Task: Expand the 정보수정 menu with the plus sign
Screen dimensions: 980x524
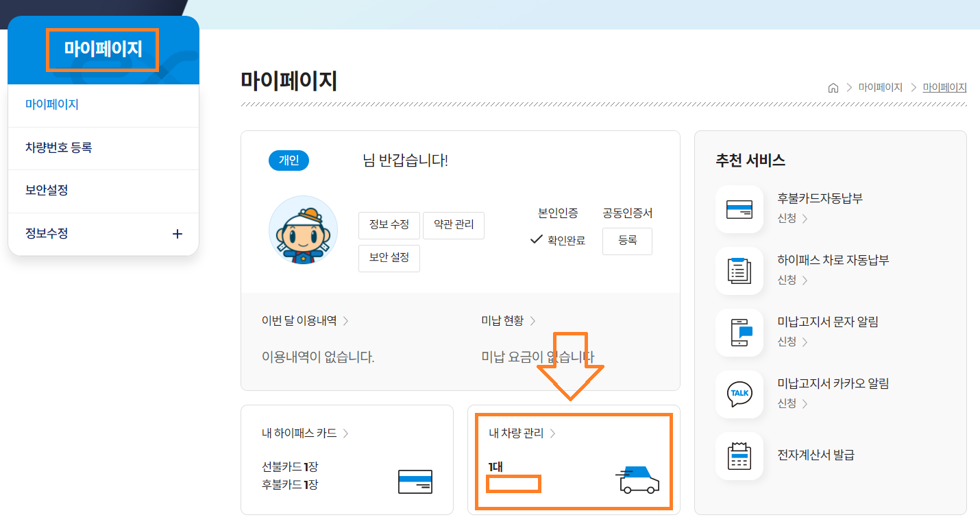Action: click(x=177, y=233)
